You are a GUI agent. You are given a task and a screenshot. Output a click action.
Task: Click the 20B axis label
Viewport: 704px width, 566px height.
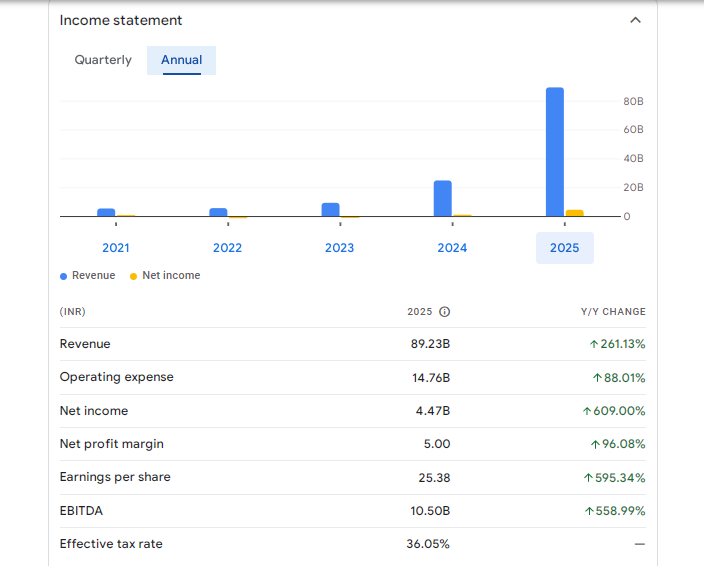[x=633, y=188]
